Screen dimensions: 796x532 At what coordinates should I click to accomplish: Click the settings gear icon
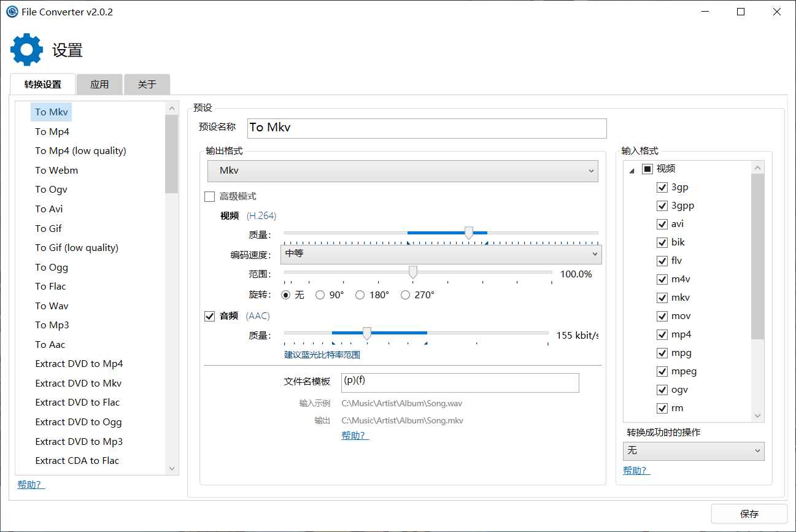coord(26,49)
